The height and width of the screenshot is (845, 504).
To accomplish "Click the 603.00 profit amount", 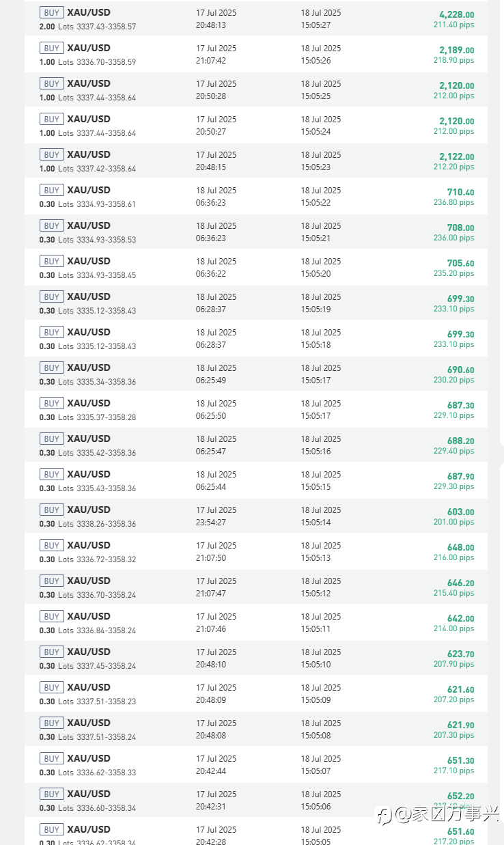I will (x=460, y=512).
